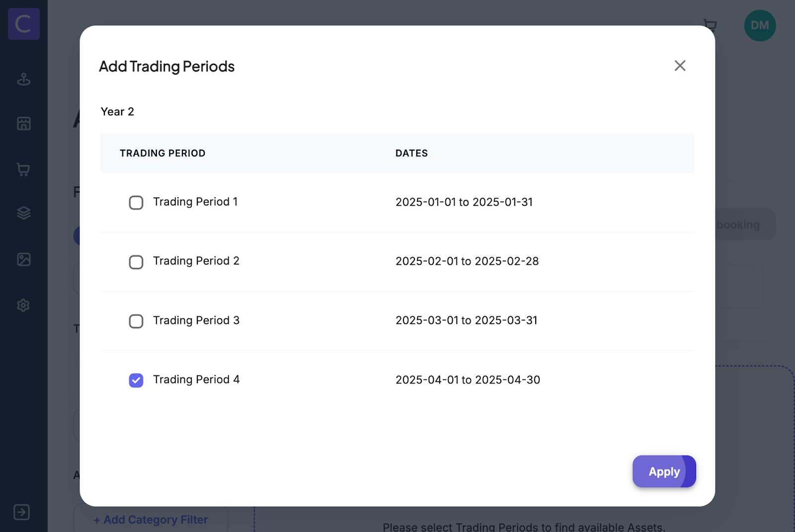This screenshot has width=795, height=532.
Task: Click the logout arrow icon in the sidebar
Action: (x=22, y=512)
